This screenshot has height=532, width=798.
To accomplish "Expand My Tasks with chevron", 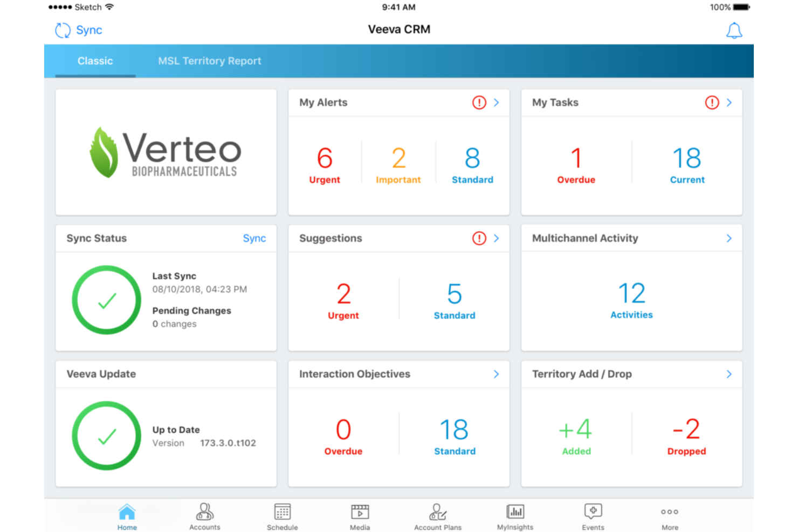I will tap(729, 102).
